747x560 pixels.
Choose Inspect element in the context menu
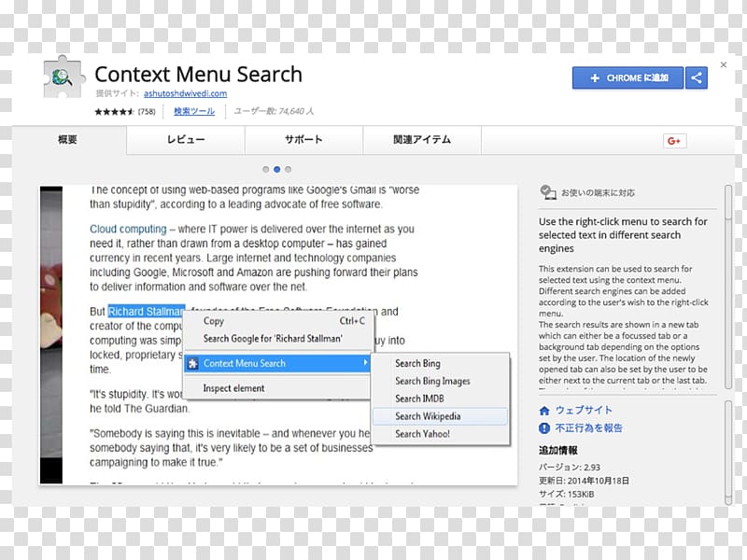click(276, 388)
